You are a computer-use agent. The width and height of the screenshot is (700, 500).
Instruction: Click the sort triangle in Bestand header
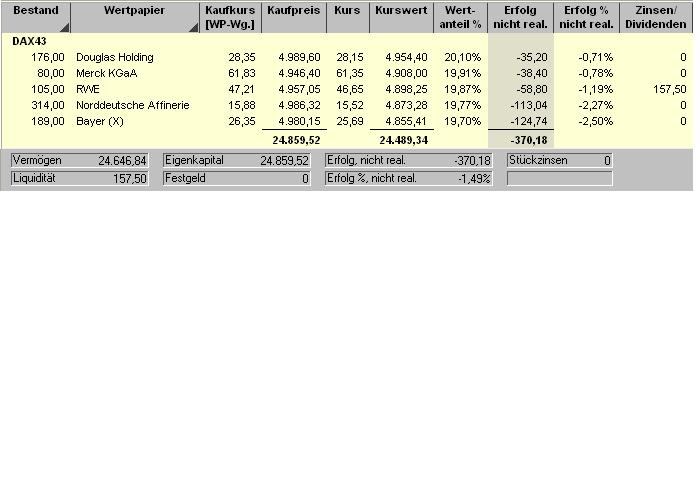click(65, 28)
